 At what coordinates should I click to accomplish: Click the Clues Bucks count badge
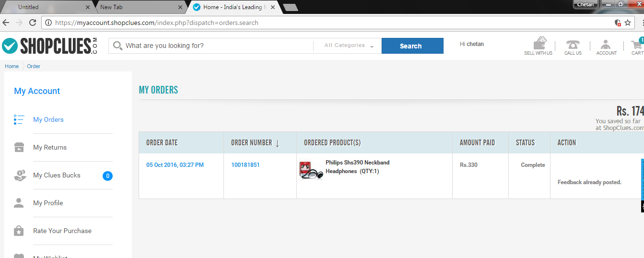108,176
